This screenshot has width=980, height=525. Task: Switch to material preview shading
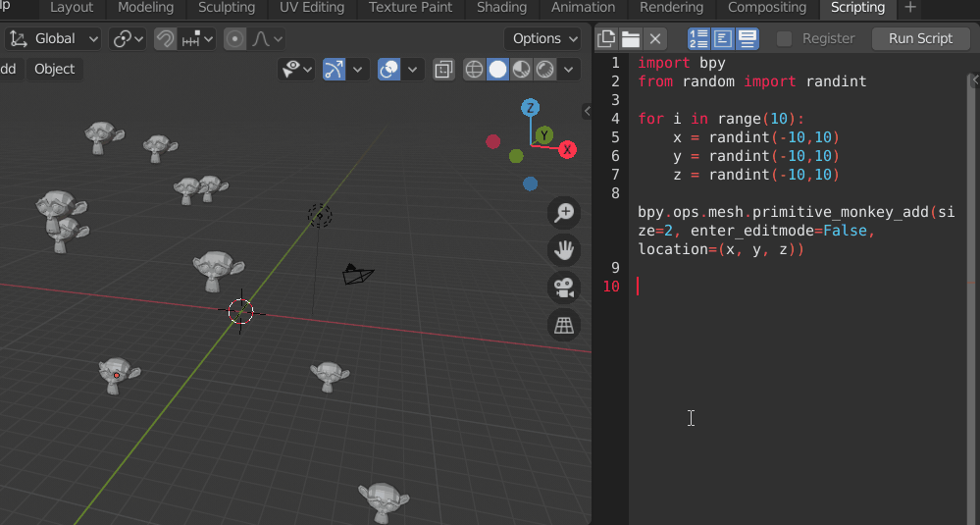point(521,70)
